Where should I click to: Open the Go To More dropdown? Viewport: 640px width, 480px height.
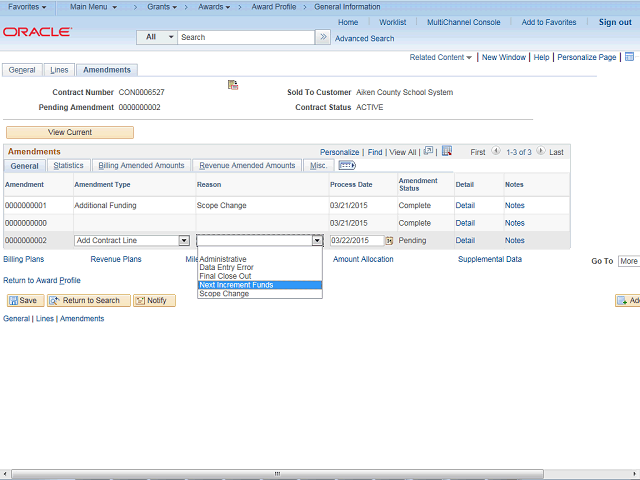(x=629, y=261)
